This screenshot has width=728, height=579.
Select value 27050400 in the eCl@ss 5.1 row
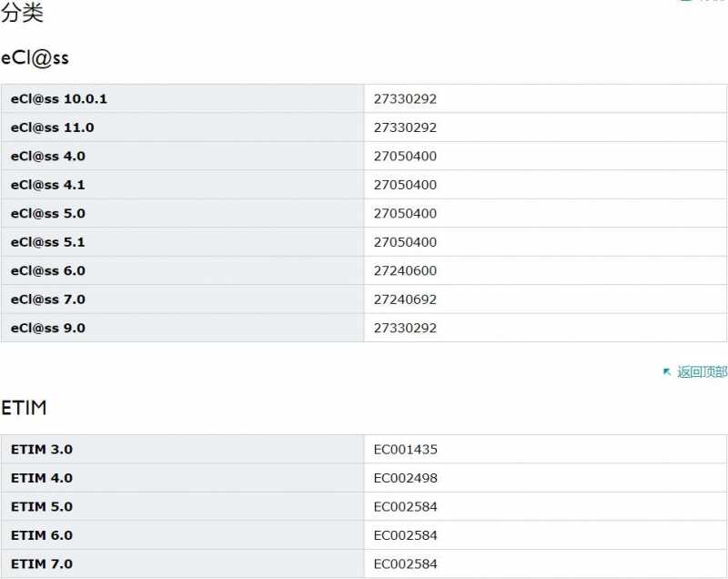point(405,242)
